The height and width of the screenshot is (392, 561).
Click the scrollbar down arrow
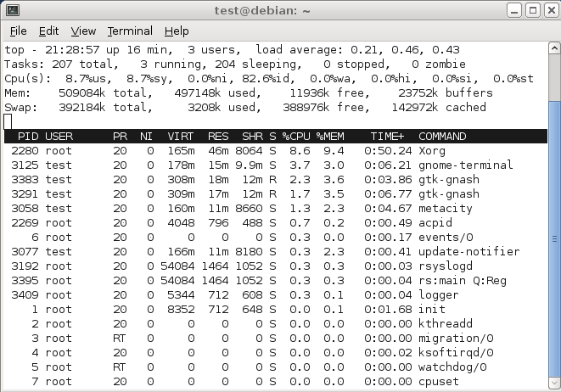point(554,383)
